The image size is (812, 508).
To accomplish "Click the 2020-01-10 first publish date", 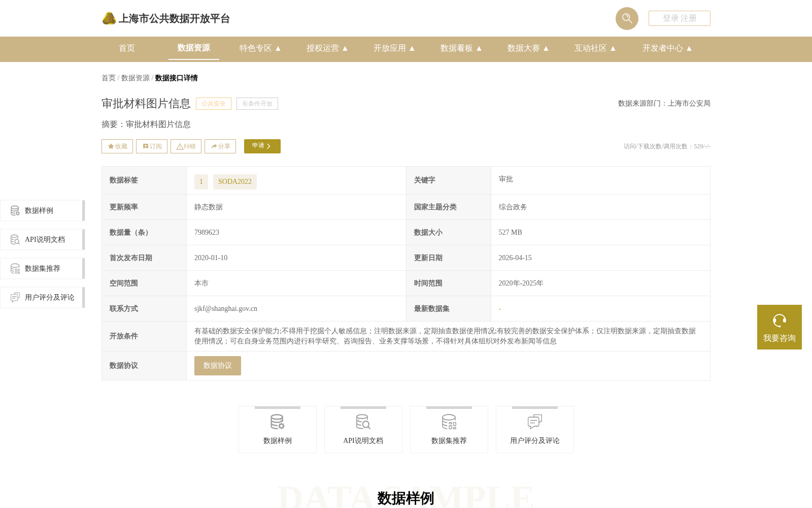I will tap(211, 258).
